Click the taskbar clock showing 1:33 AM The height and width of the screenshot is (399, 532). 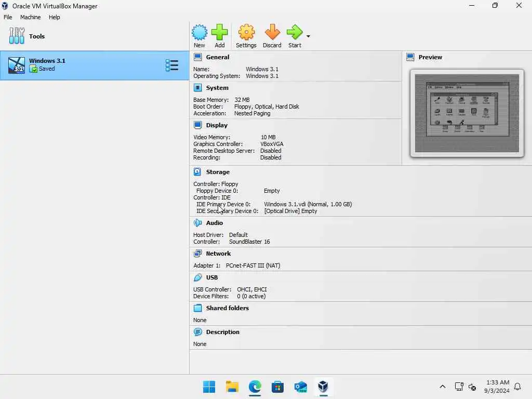(497, 387)
